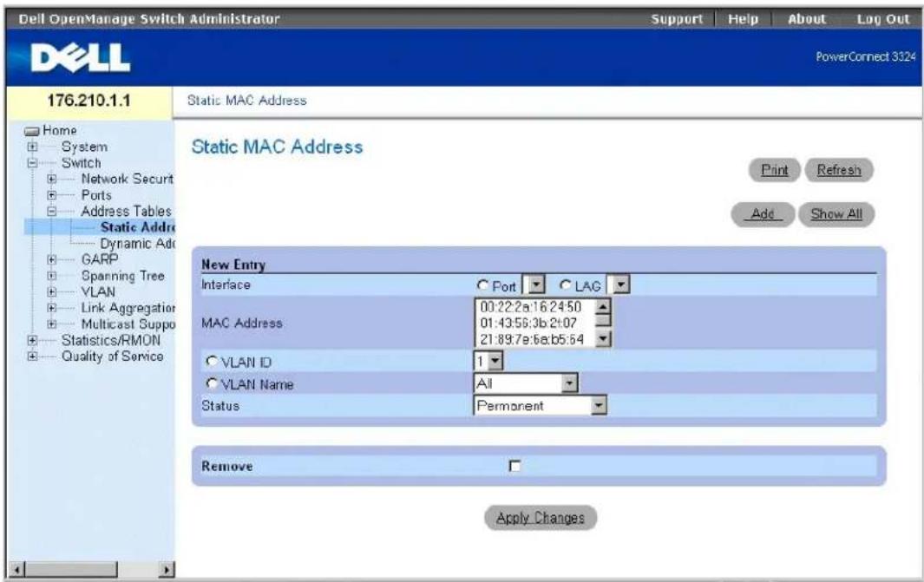The image size is (924, 582).
Task: Tick the Remove checkbox
Action: click(x=515, y=466)
